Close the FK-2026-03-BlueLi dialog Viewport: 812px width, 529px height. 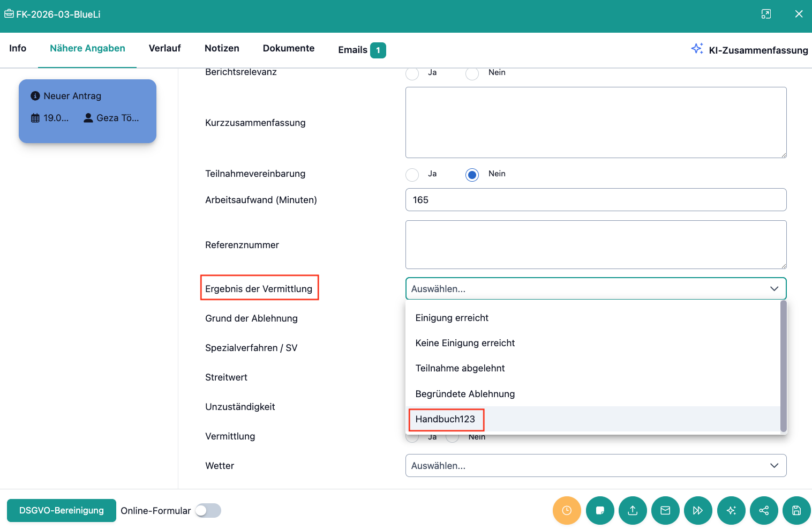[x=799, y=14]
